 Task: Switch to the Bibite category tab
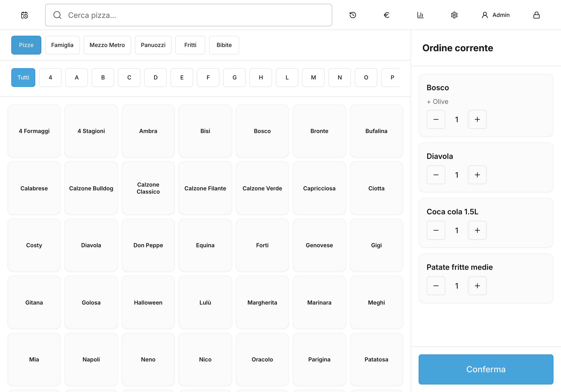tap(224, 45)
